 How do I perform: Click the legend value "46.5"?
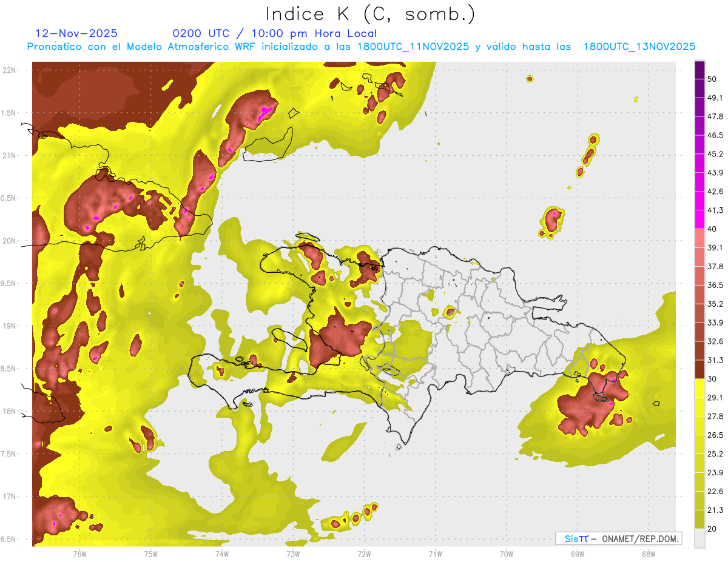715,135
